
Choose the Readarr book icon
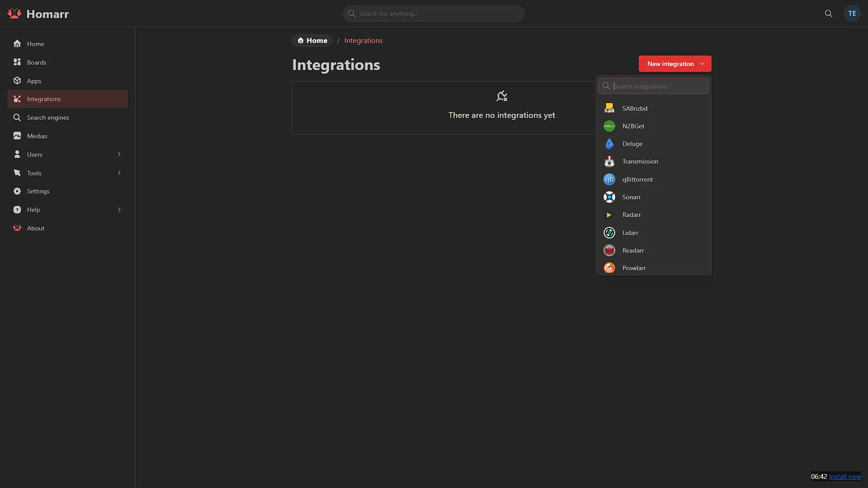pos(609,250)
